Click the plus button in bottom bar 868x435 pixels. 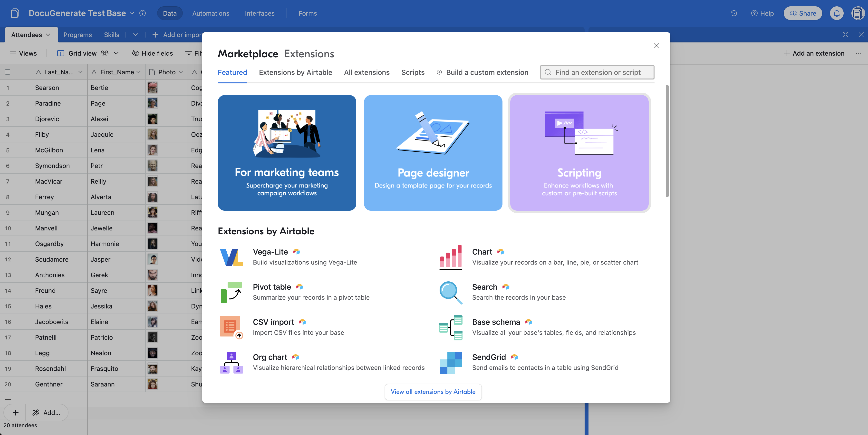(x=16, y=412)
